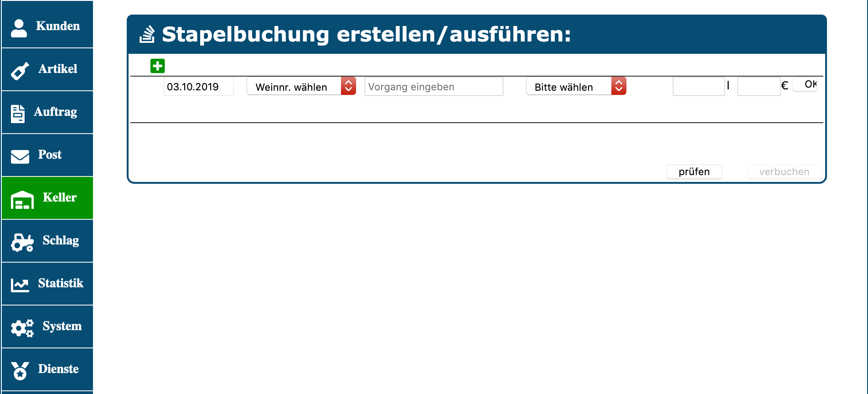Click the Kunden person icon

click(x=19, y=27)
